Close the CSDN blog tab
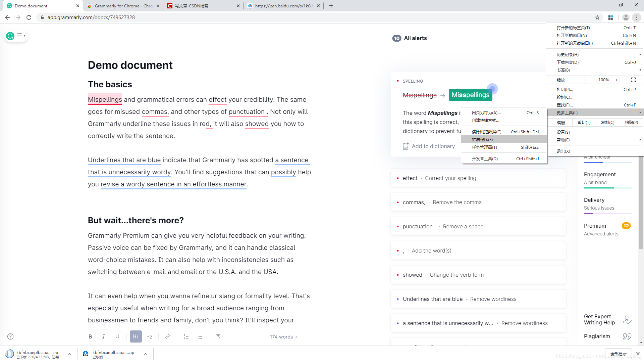Viewport: 644px width, 362px height. 238,6
